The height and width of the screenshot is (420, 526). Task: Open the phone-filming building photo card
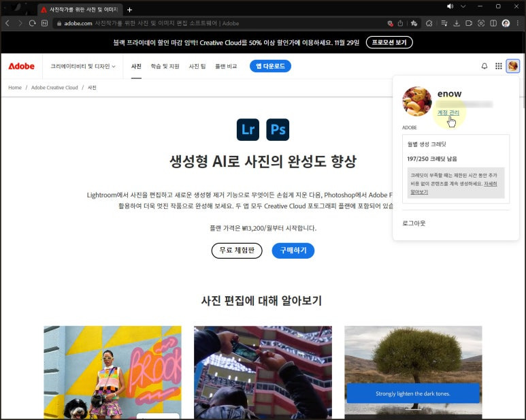[x=263, y=372]
